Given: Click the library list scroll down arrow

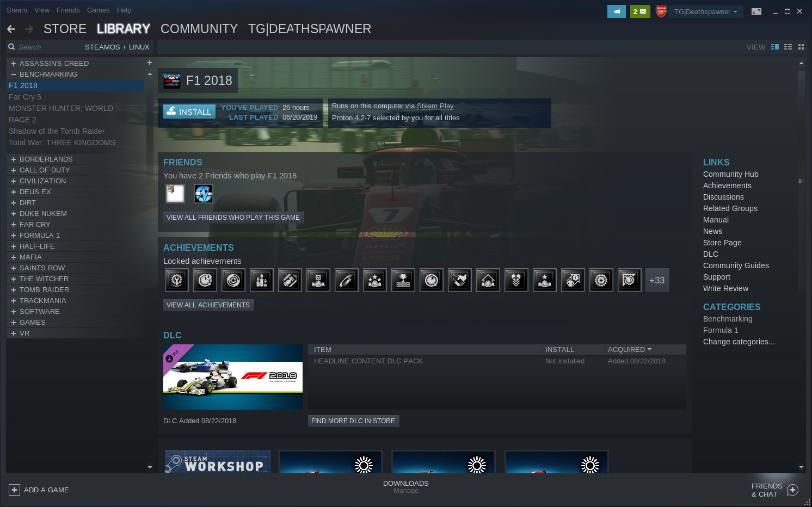Looking at the screenshot, I should point(150,467).
